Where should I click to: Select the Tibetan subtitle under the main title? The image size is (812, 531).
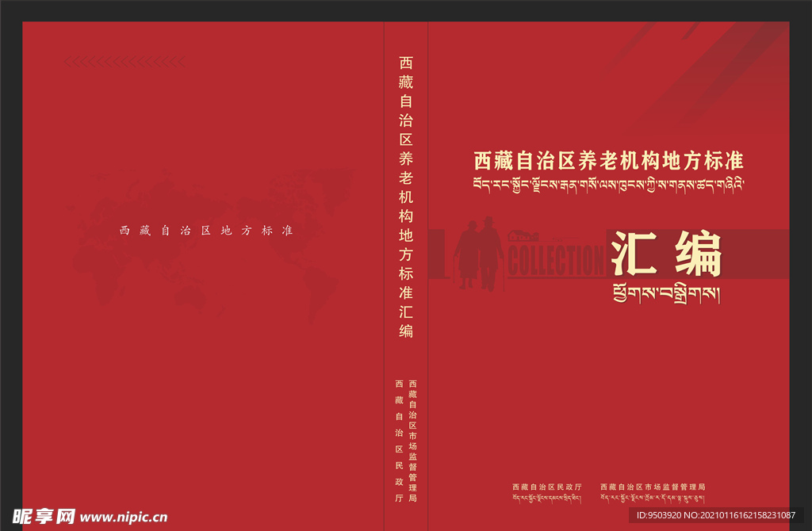tap(608, 185)
